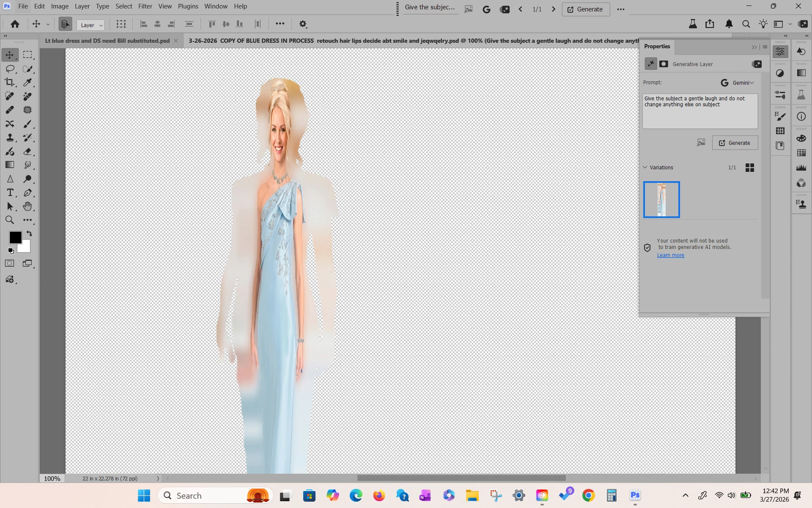Open the Filter menu
The height and width of the screenshot is (508, 812).
click(x=145, y=6)
